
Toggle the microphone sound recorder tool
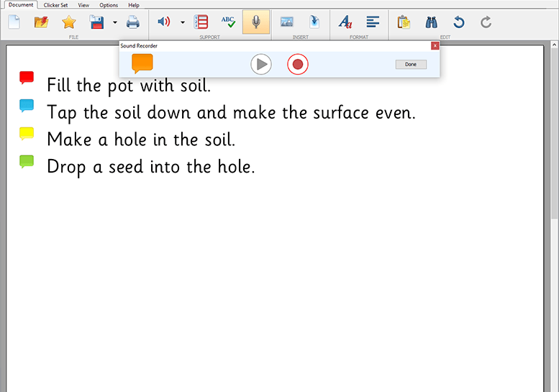coord(255,22)
